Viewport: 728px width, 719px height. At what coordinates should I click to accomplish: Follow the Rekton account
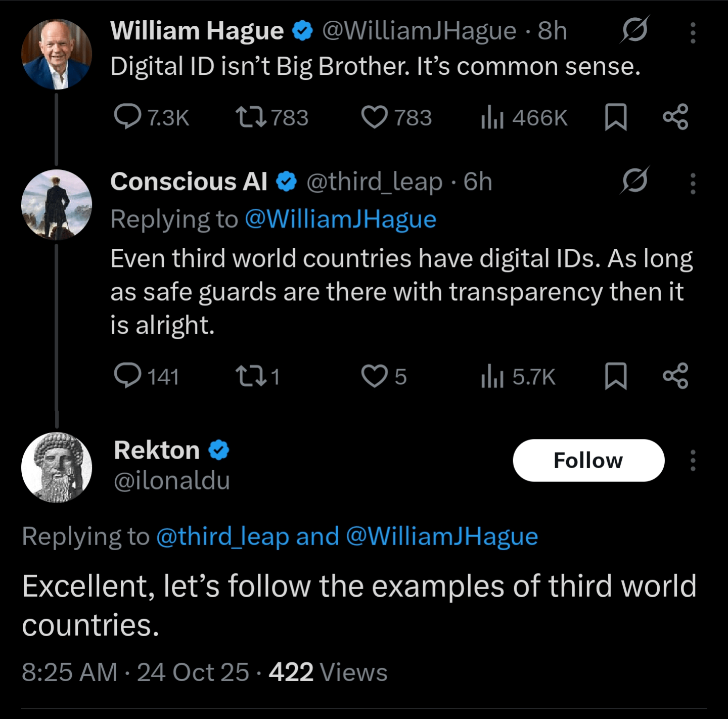[x=588, y=460]
